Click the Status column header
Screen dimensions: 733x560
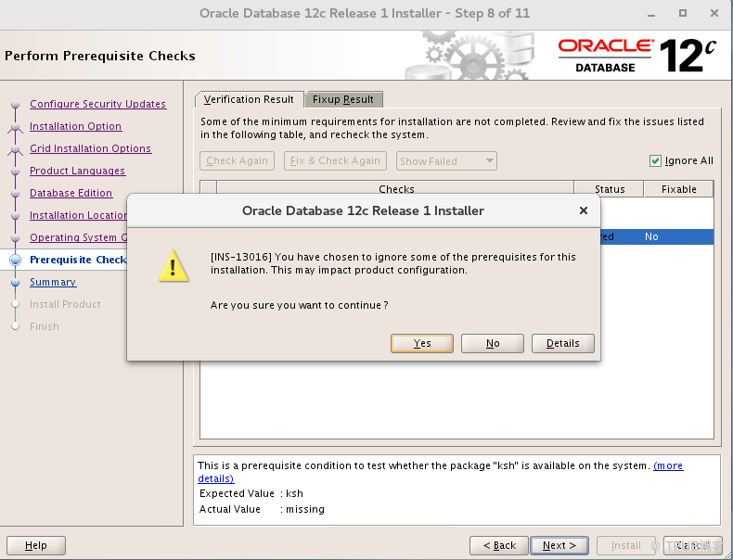(x=609, y=189)
